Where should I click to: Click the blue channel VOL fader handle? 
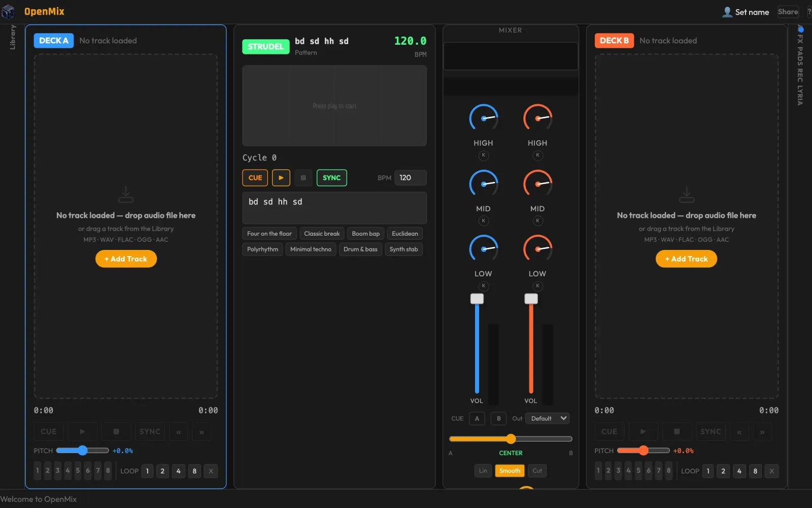[477, 299]
